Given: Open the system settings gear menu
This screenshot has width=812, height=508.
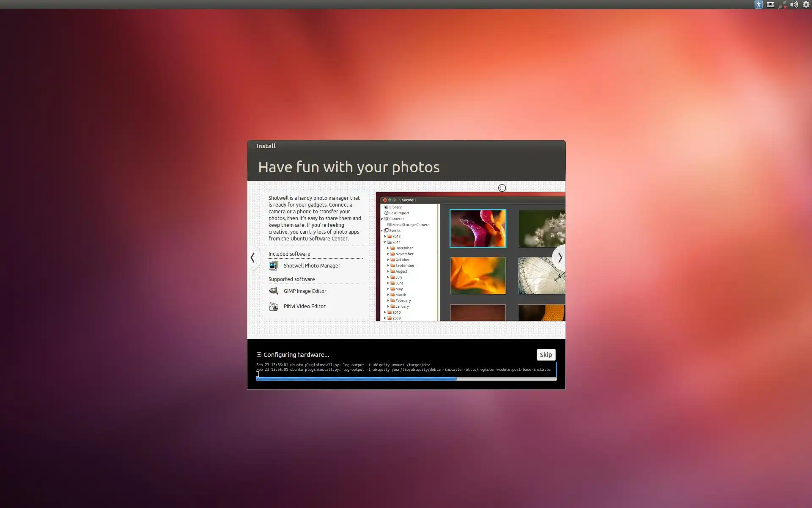Looking at the screenshot, I should coord(806,5).
